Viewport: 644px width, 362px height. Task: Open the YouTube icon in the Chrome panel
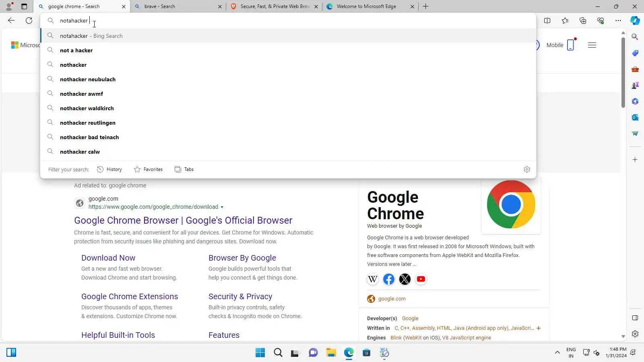421,279
